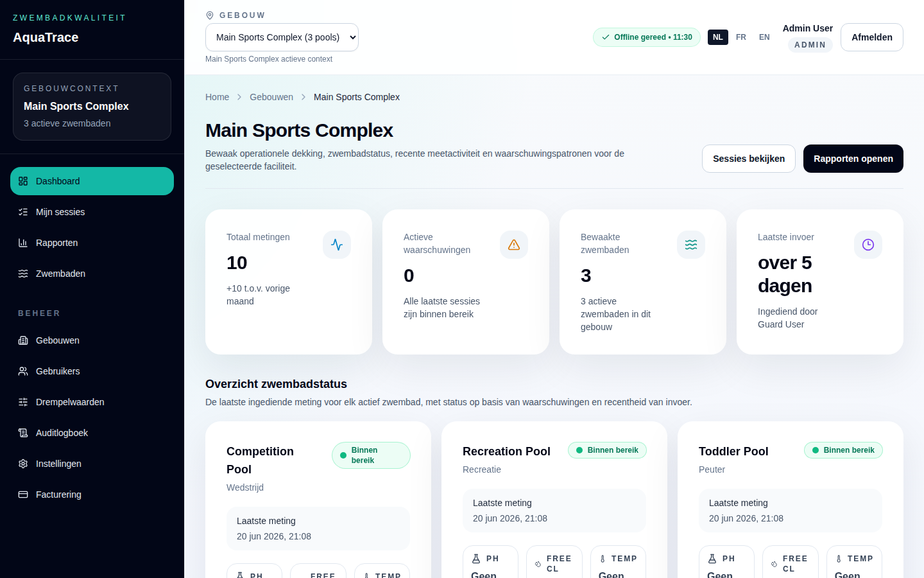Screen dimensions: 924x578
Task: Click the warning triangle icon on Actieve waarschuwingen
Action: point(514,245)
